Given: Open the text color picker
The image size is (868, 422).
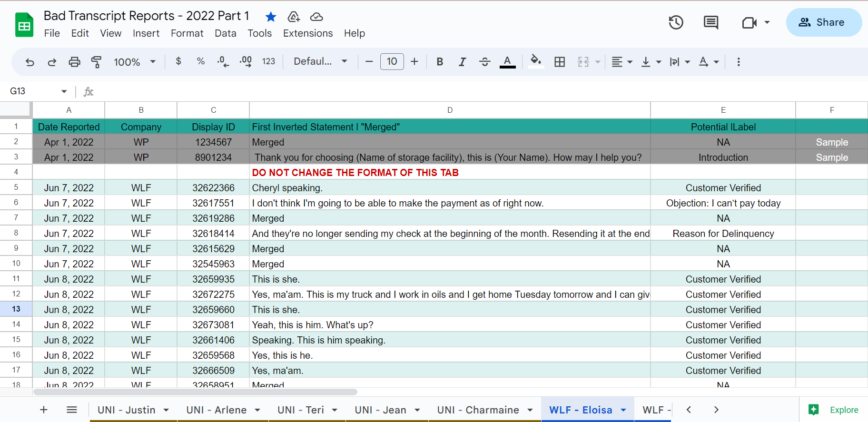Looking at the screenshot, I should (x=507, y=62).
